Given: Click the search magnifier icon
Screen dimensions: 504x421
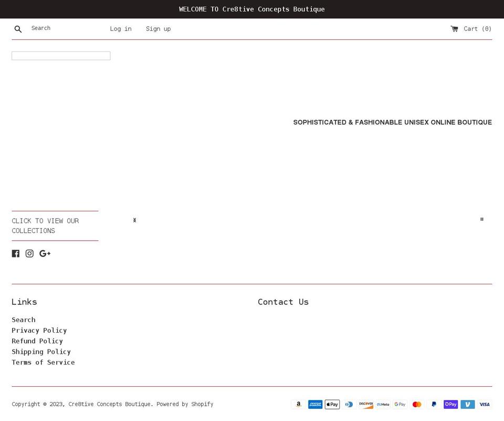Looking at the screenshot, I should tap(18, 29).
